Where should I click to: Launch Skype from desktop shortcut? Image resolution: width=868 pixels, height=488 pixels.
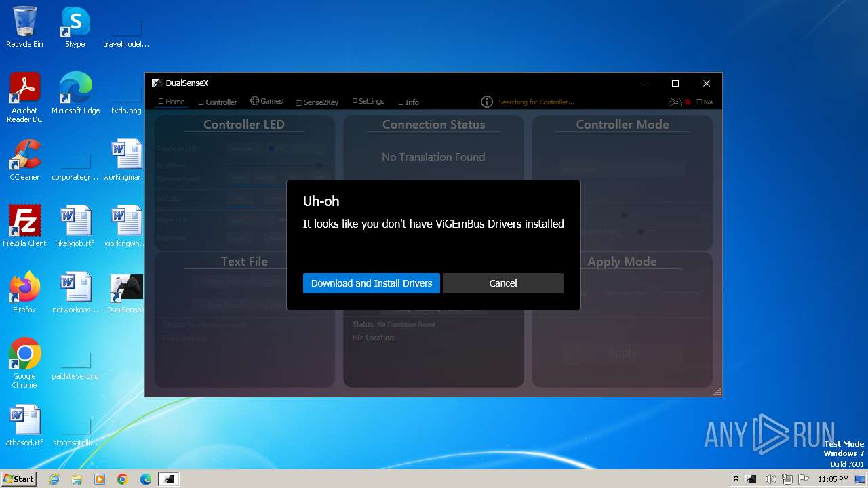(75, 28)
